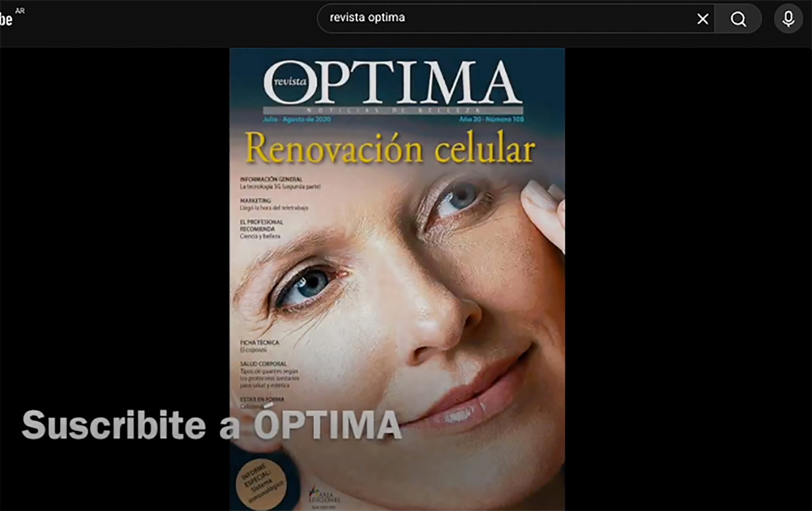Click the OPTIMA magazine title in video
The image size is (812, 511).
pos(393,83)
